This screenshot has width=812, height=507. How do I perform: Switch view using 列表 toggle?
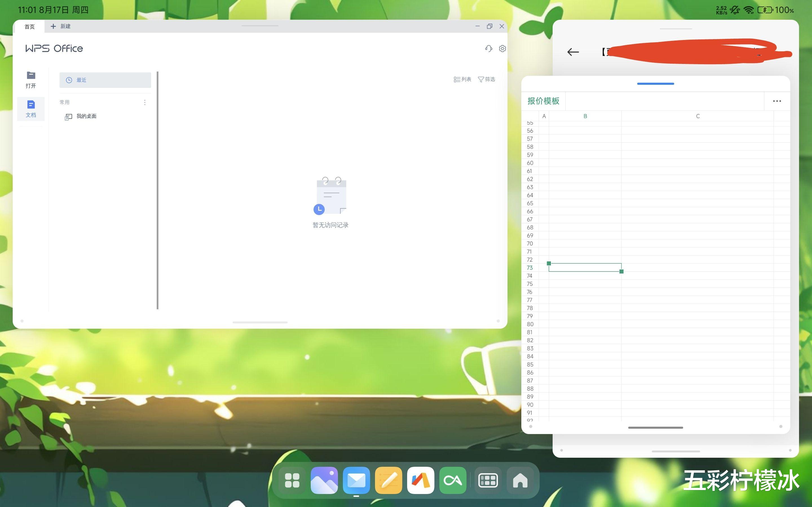tap(462, 79)
